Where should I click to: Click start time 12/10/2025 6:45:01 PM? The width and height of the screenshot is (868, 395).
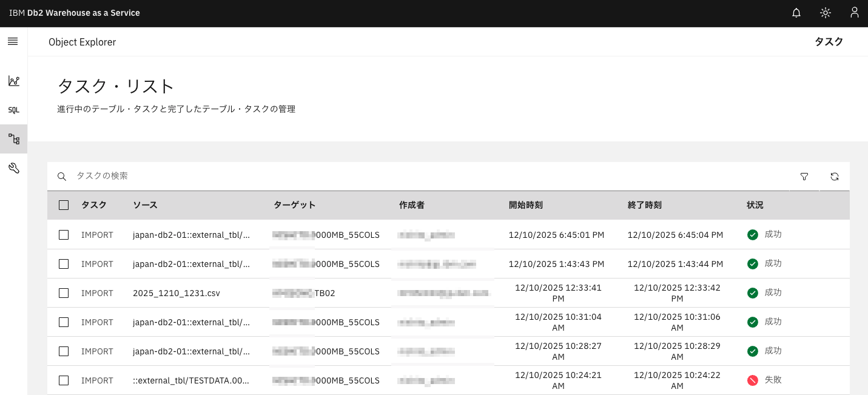[x=556, y=235]
